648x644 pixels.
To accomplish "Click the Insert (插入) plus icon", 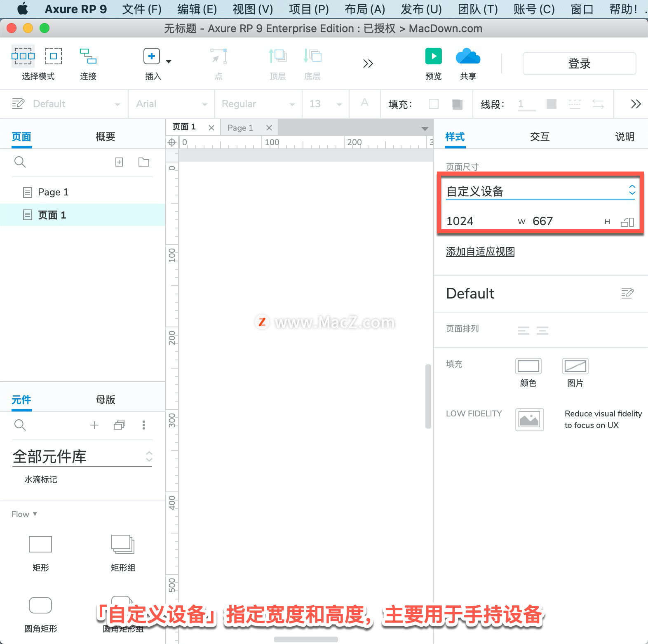I will point(152,56).
